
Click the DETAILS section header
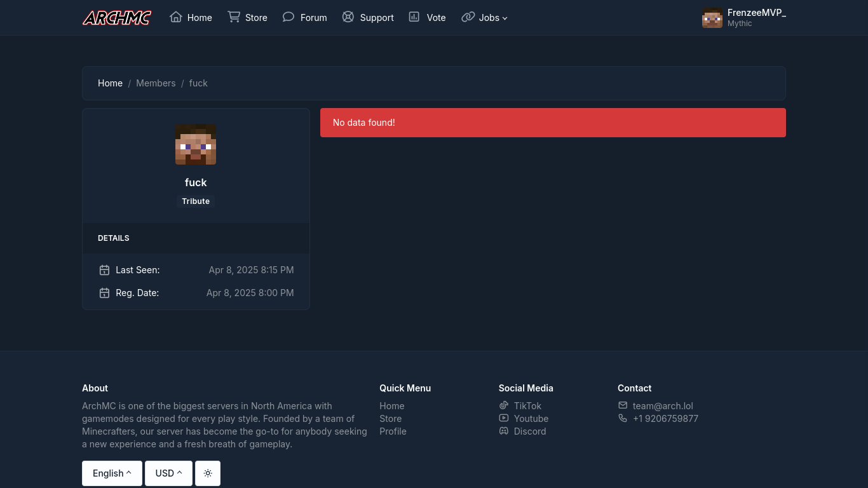tap(114, 238)
